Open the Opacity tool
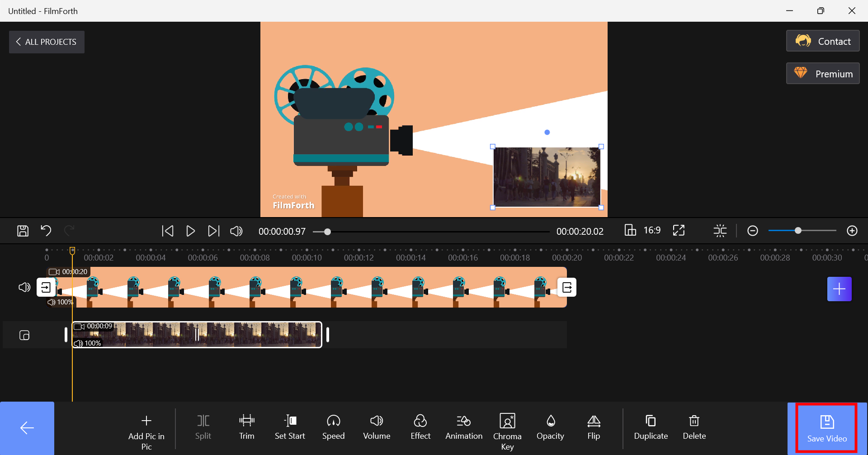 coord(550,428)
